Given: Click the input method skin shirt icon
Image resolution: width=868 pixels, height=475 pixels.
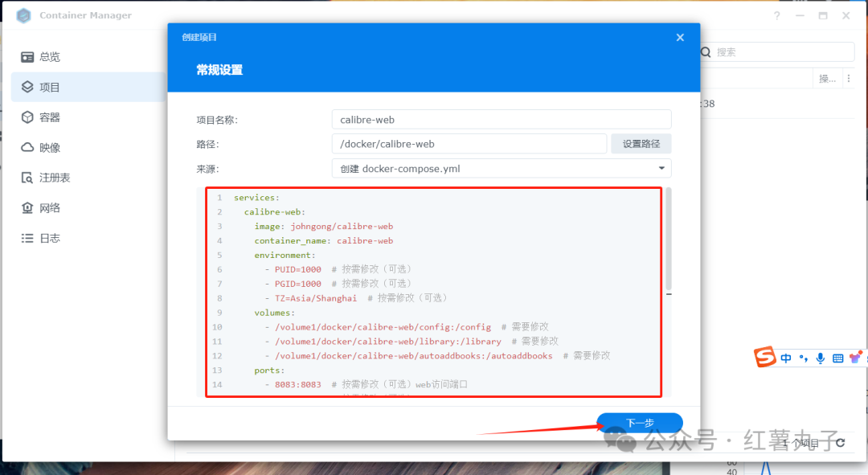Looking at the screenshot, I should tap(855, 358).
